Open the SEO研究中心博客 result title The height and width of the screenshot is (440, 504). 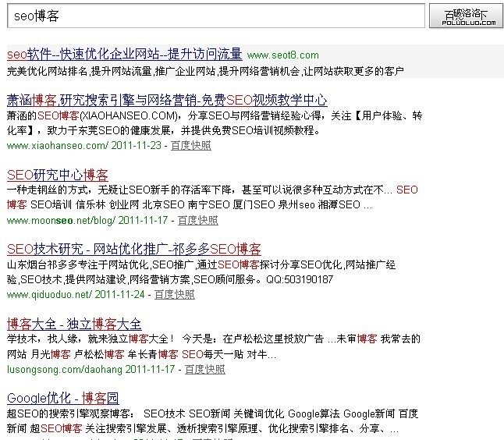tap(57, 175)
